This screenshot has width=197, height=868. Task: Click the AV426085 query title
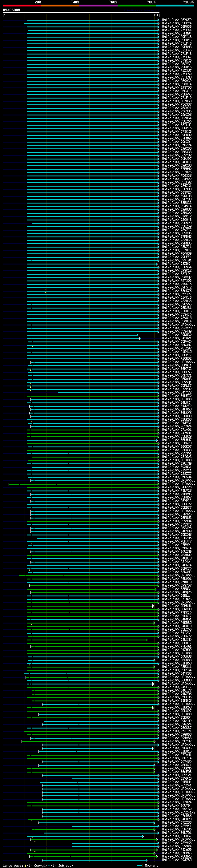(11, 10)
